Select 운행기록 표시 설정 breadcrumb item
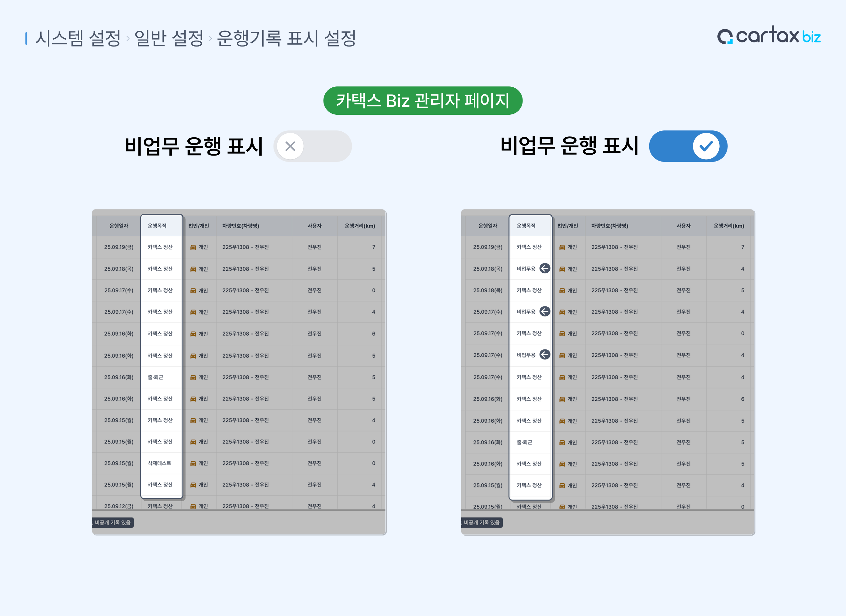This screenshot has height=616, width=846. pyautogui.click(x=286, y=38)
